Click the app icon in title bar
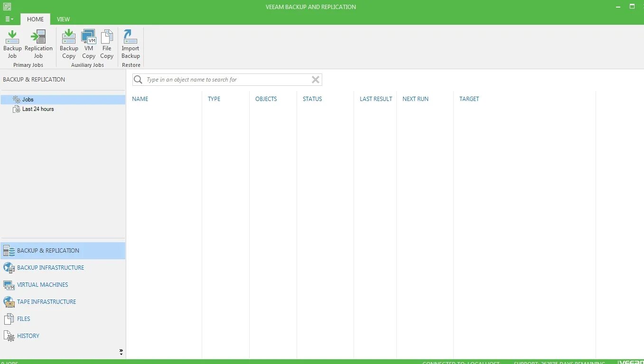The image size is (644, 364). coord(7,7)
